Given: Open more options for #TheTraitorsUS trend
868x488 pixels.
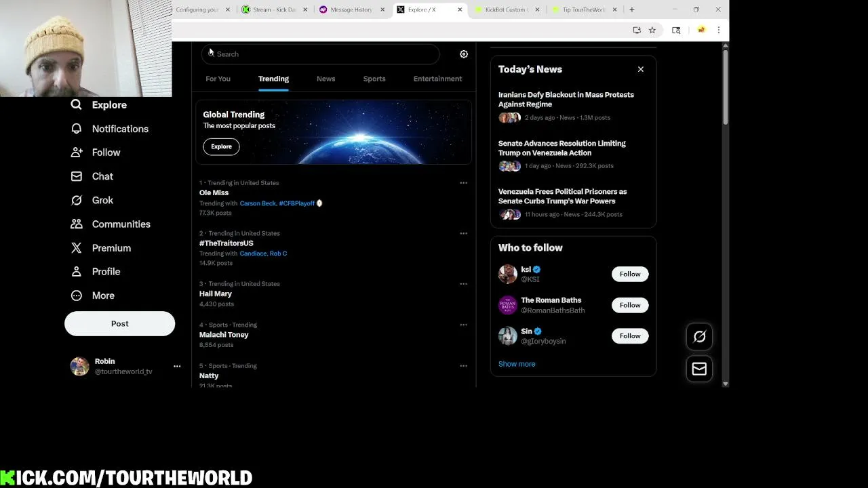Looking at the screenshot, I should (463, 234).
